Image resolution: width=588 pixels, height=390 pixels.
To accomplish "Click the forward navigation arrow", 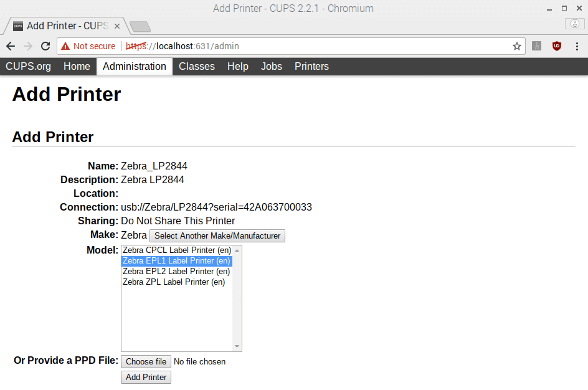I will pyautogui.click(x=28, y=46).
